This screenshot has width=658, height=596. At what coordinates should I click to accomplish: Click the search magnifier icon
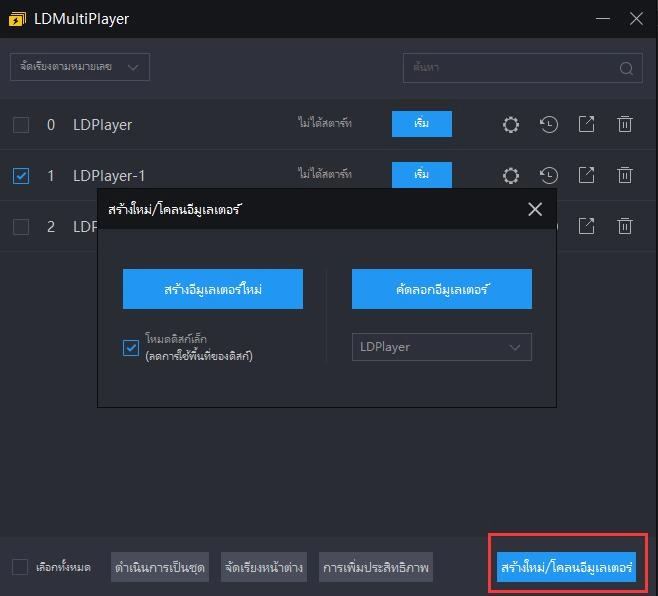[x=626, y=68]
